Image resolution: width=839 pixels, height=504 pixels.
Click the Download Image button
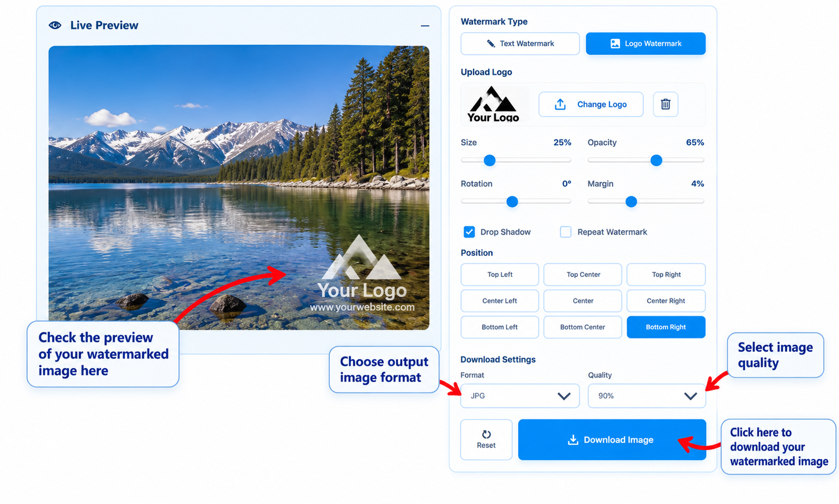(612, 439)
